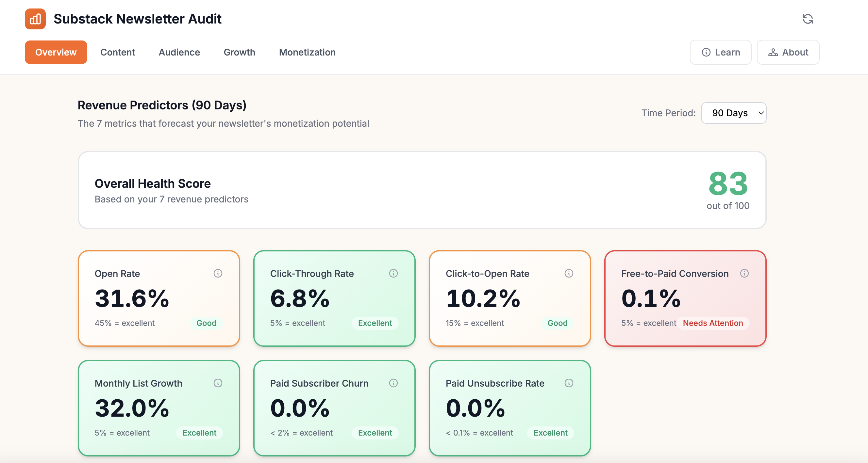The height and width of the screenshot is (463, 868).
Task: Click the refresh icon in header
Action: pos(808,19)
